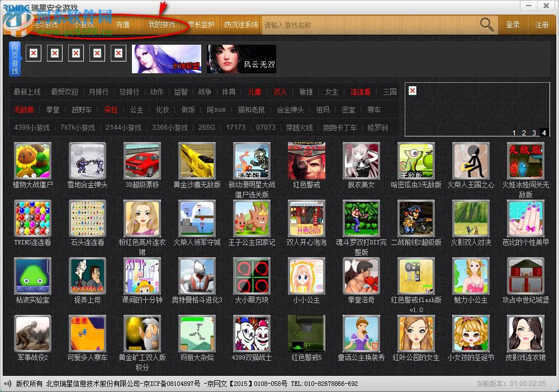Open the 可爱多人赛车 game icon

[x=87, y=333]
